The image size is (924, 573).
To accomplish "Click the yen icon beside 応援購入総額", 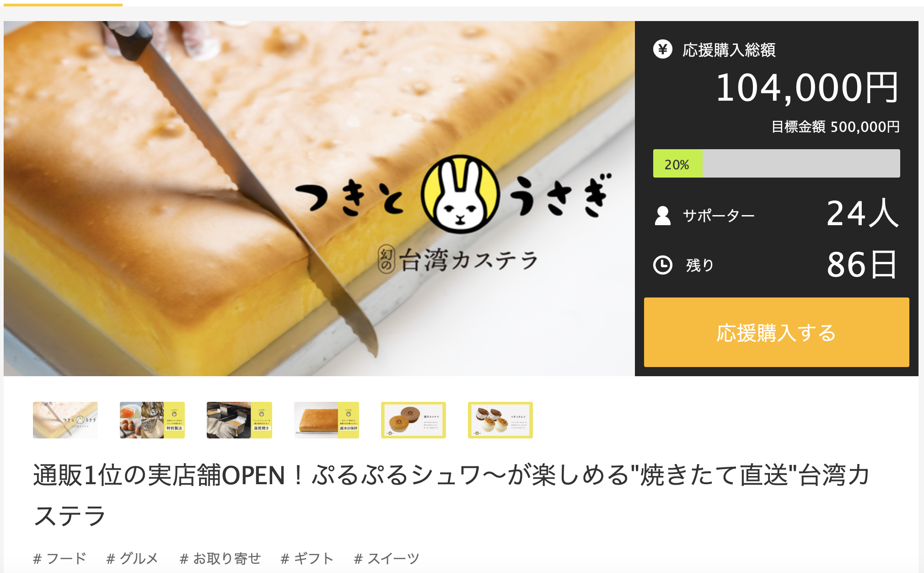I will [662, 49].
